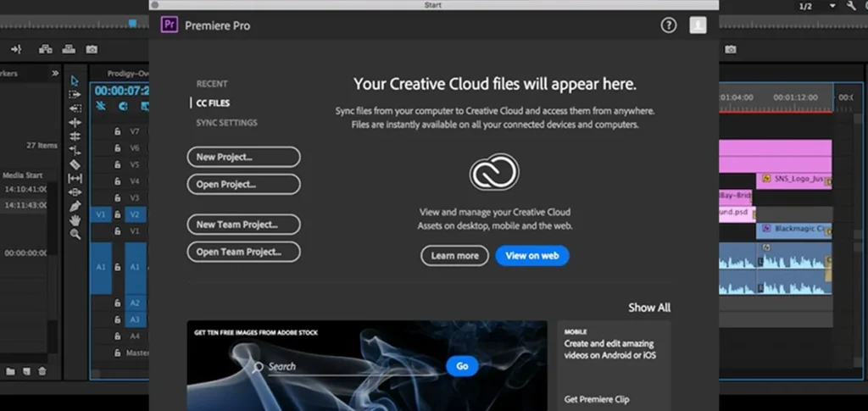Open SYNC SETTINGS section

(x=227, y=123)
